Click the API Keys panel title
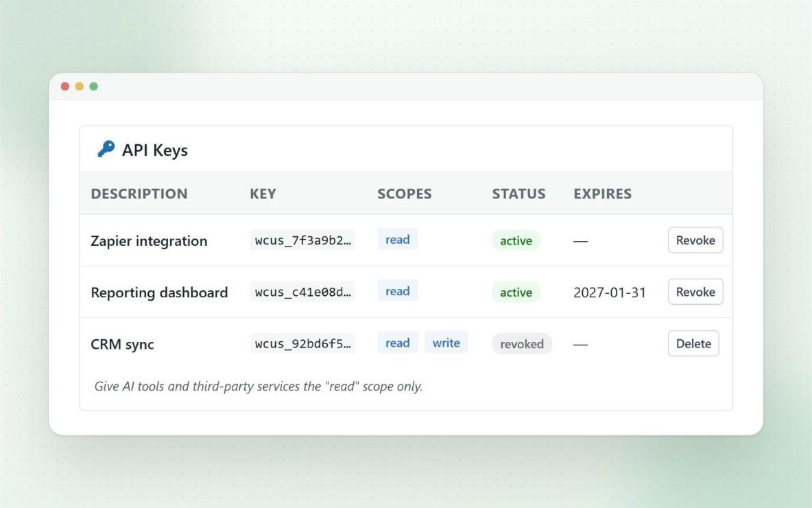This screenshot has width=812, height=508. point(155,150)
